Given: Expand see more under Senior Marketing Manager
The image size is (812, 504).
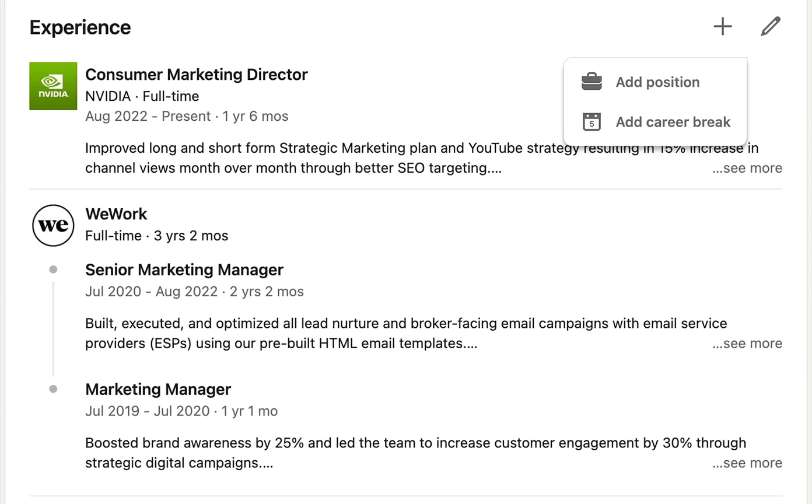Looking at the screenshot, I should pos(747,344).
